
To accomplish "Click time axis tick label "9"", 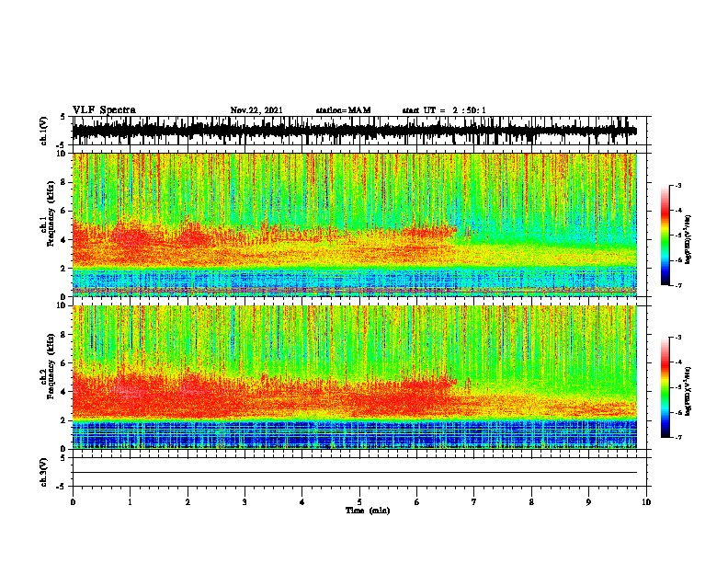I will (588, 502).
